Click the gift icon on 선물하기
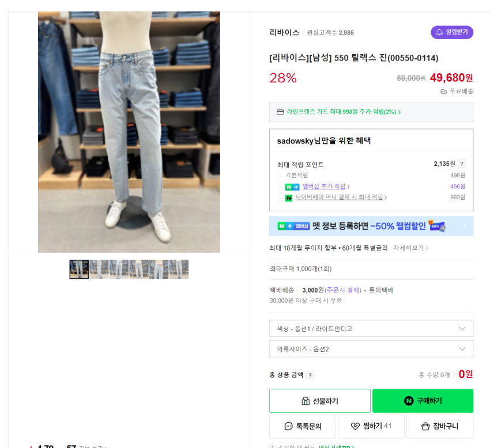490x448 pixels. point(306,401)
